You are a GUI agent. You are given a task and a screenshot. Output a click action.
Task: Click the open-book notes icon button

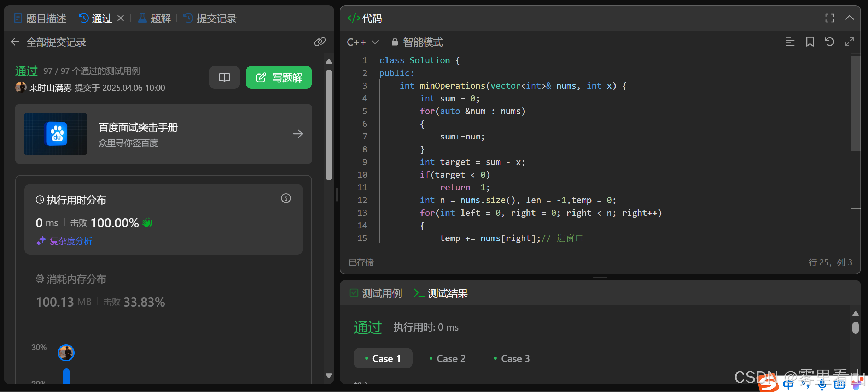(224, 77)
